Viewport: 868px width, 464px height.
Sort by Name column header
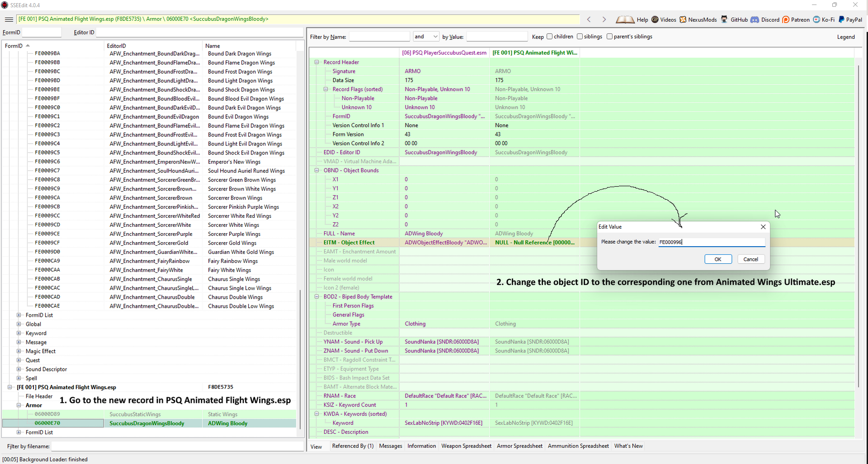249,46
